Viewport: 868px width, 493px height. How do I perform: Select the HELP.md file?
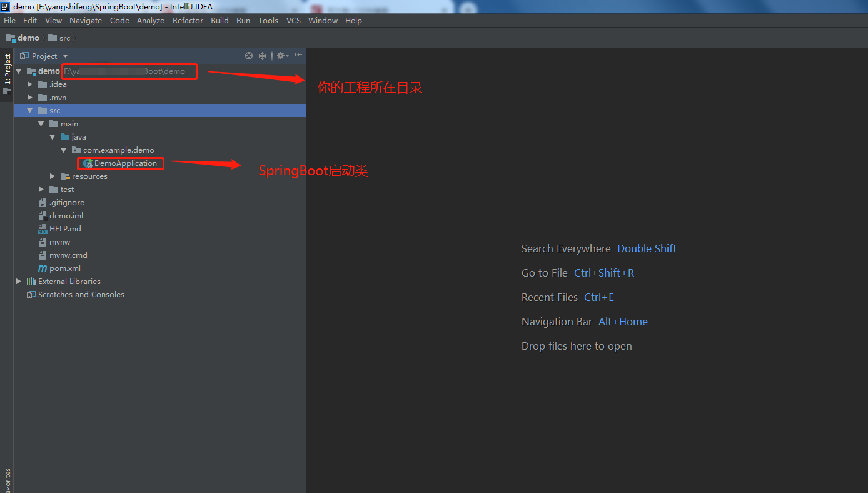[x=65, y=229]
